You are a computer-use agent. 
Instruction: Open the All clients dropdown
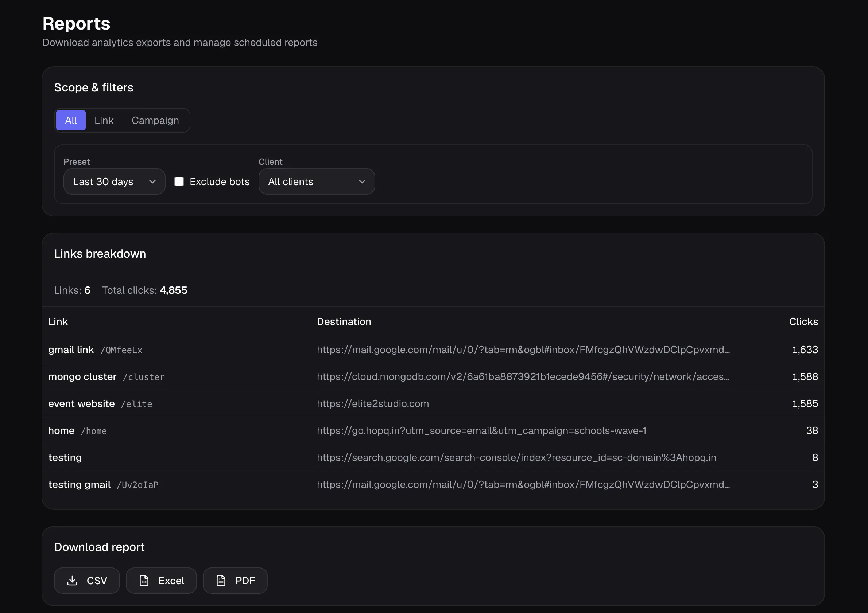tap(317, 181)
